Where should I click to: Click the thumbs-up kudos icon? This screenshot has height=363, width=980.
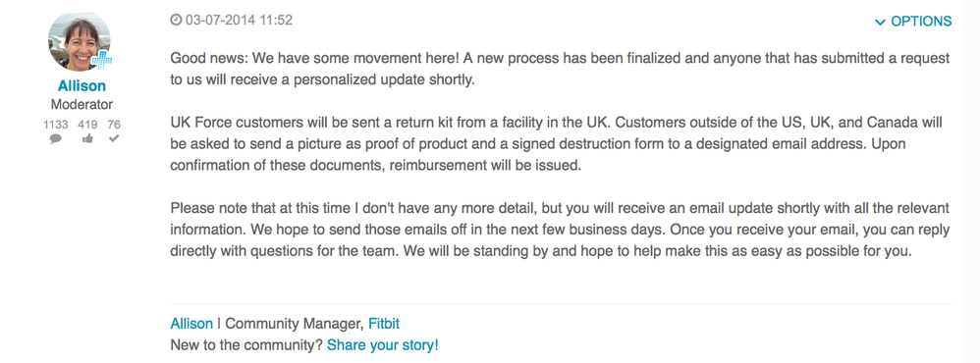87,138
